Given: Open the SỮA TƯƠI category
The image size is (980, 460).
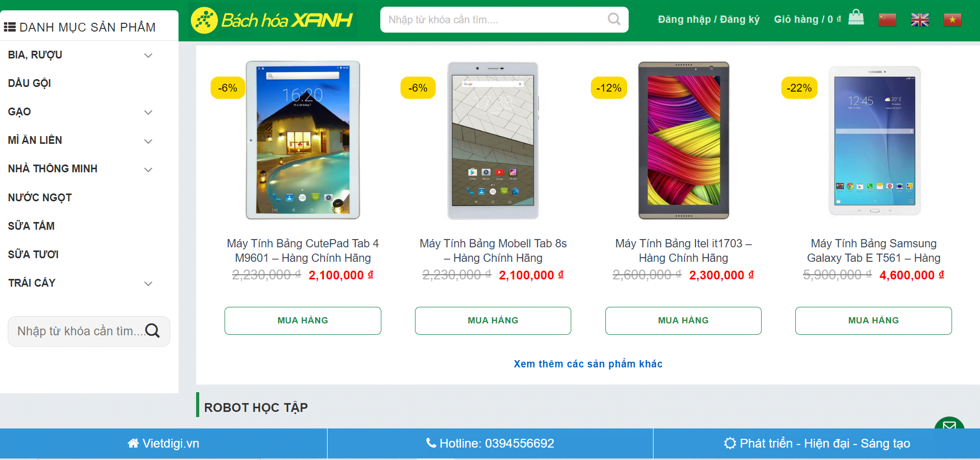Looking at the screenshot, I should (33, 255).
